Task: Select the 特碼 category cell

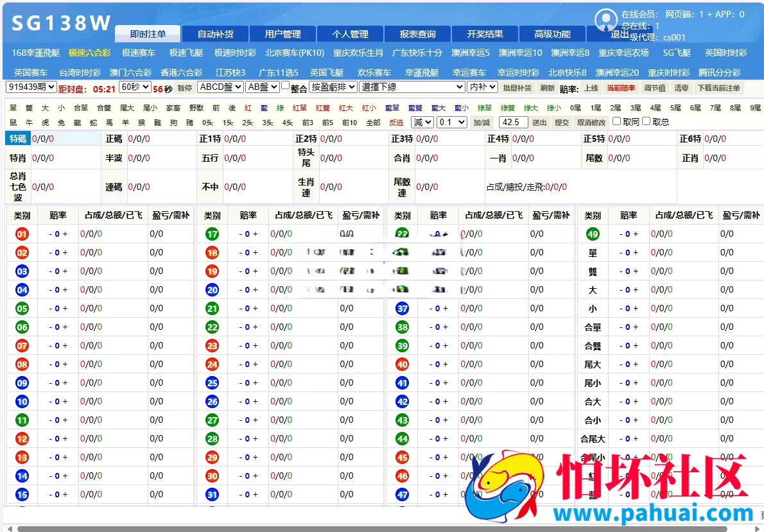Action: 18,139
